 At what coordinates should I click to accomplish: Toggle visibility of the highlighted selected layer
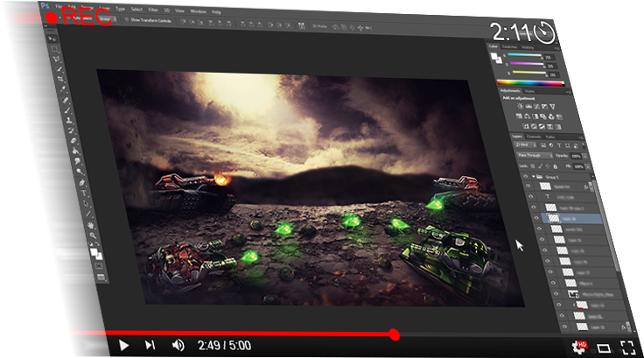point(536,218)
